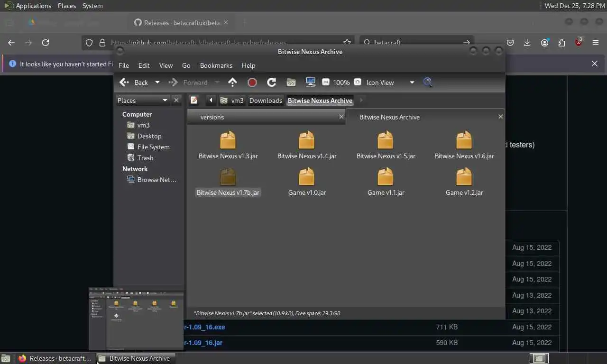Toggle text location entry pencil icon
Viewport: 607px width, 364px height.
coord(194,100)
